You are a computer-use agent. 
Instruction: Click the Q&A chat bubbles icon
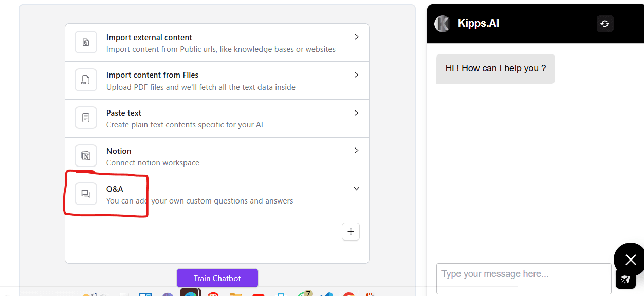[x=86, y=194]
